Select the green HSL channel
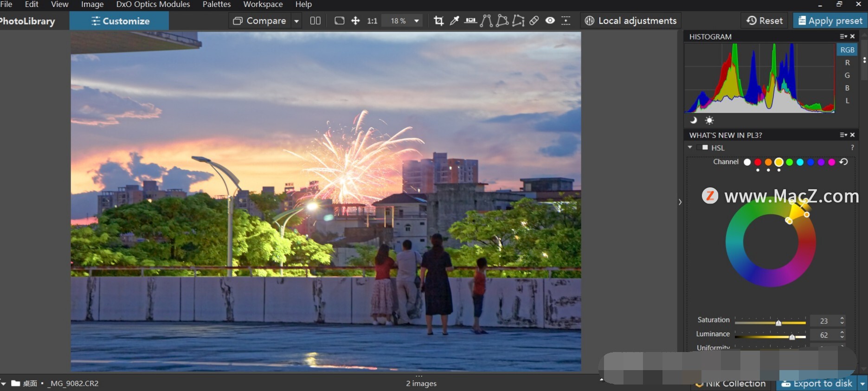 tap(790, 162)
